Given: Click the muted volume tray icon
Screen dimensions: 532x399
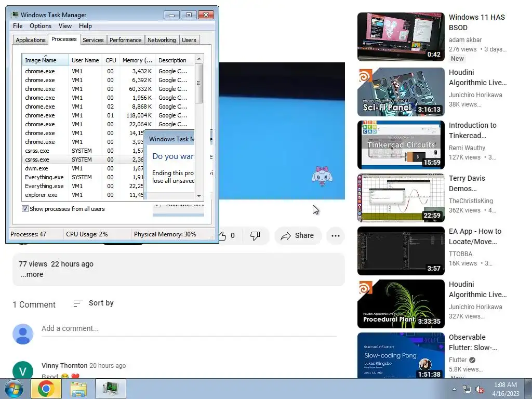Looking at the screenshot, I should pyautogui.click(x=480, y=390).
